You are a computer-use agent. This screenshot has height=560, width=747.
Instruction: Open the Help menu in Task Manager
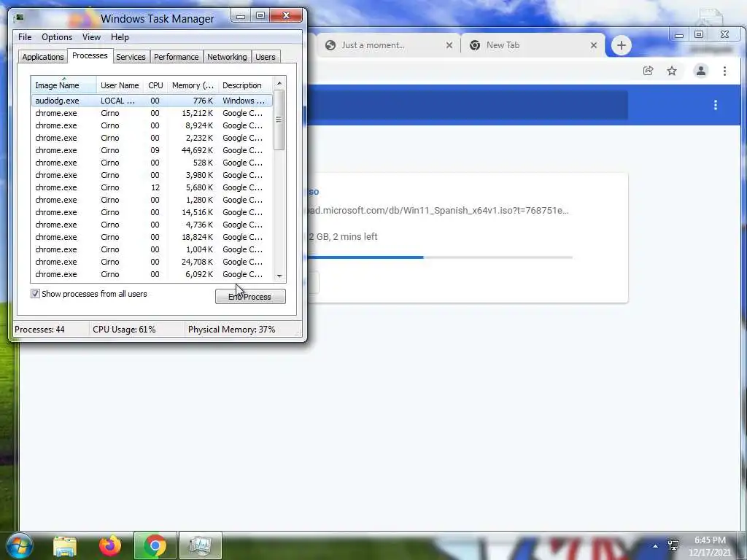120,37
